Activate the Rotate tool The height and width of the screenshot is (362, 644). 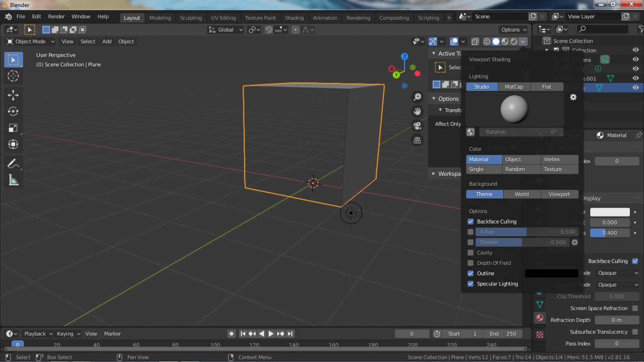click(14, 111)
